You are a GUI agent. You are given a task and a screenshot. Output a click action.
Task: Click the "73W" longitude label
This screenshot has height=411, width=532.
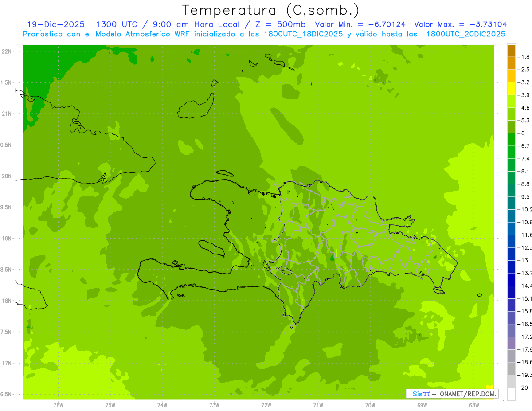coord(214,405)
